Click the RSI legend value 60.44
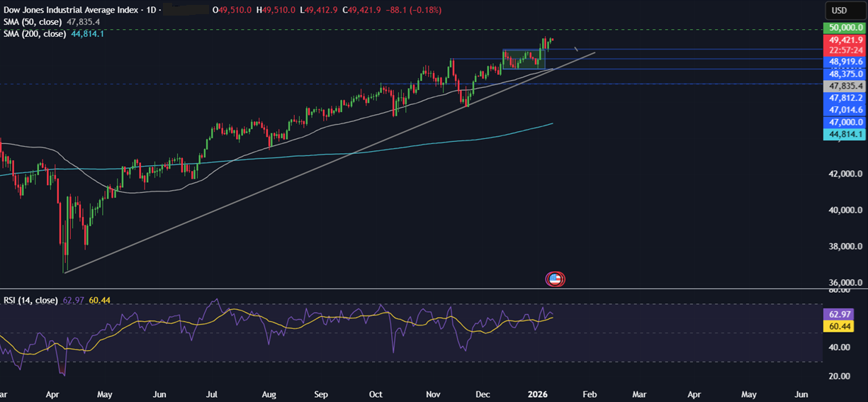The width and height of the screenshot is (868, 402). [100, 301]
